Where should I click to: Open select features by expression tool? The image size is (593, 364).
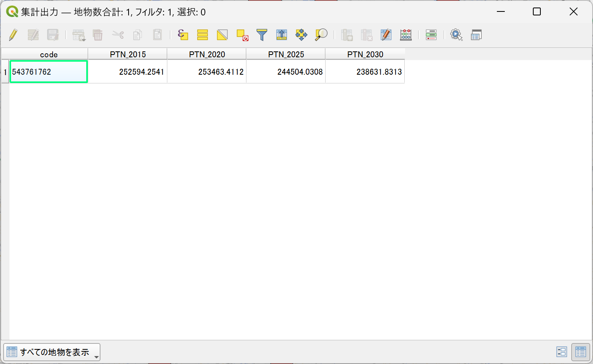[x=183, y=35]
